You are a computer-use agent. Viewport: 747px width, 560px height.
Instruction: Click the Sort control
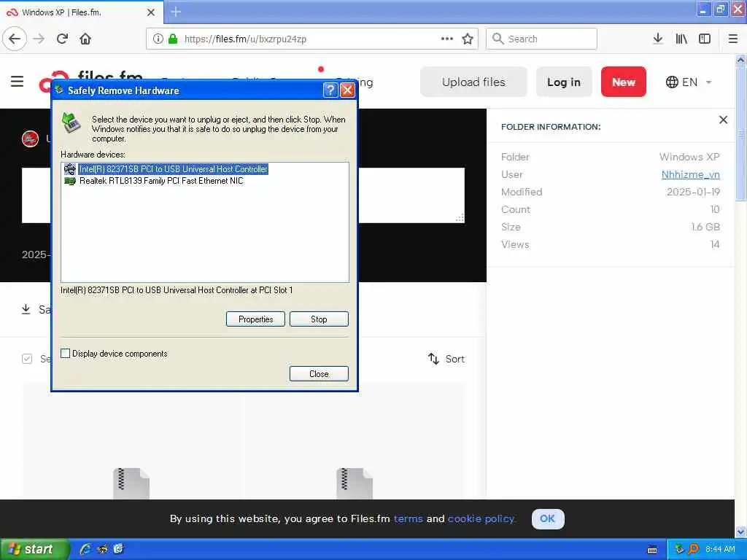pyautogui.click(x=446, y=359)
